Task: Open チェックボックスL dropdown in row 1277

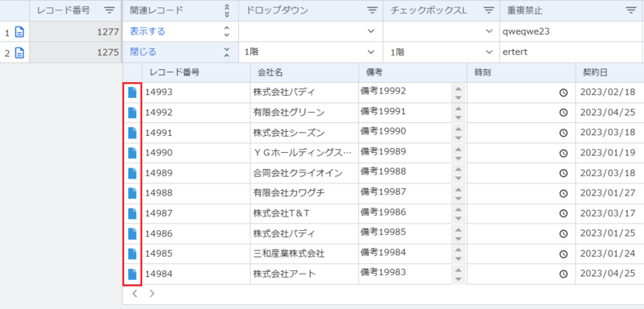Action: pyautogui.click(x=489, y=31)
